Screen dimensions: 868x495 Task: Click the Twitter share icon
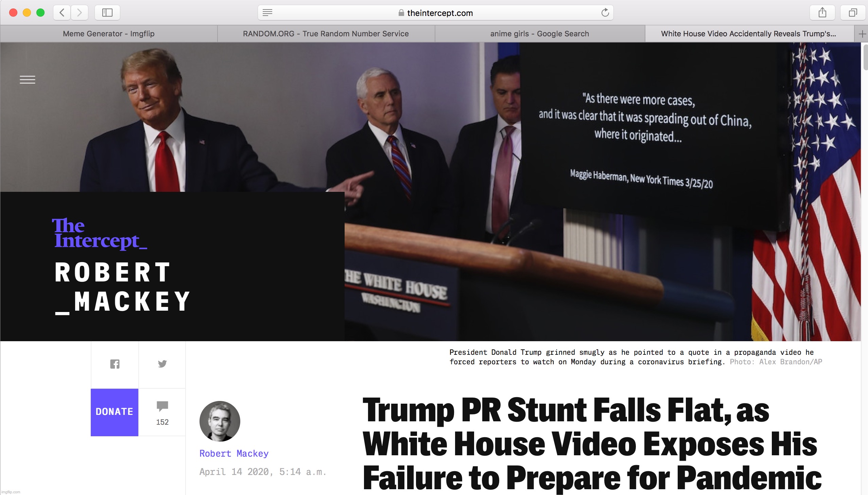pos(162,363)
